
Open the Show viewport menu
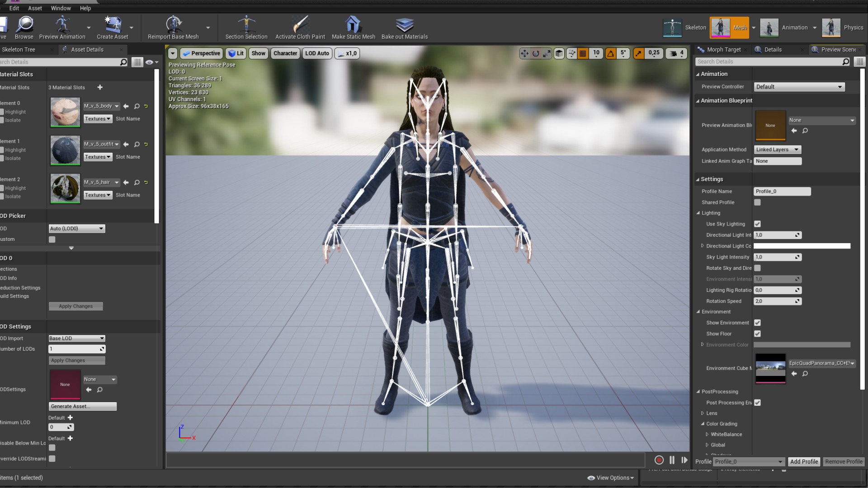click(x=258, y=53)
